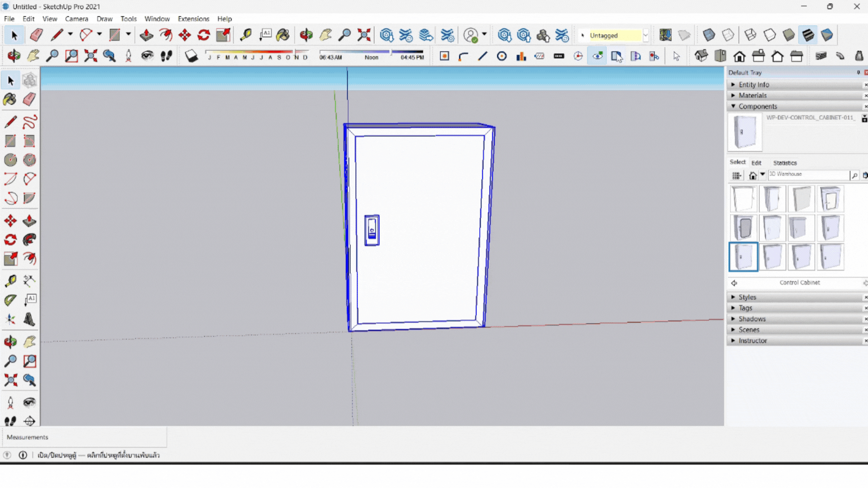The width and height of the screenshot is (868, 488).
Task: Select the Protractor tool in left toolbar
Action: pos(10,300)
